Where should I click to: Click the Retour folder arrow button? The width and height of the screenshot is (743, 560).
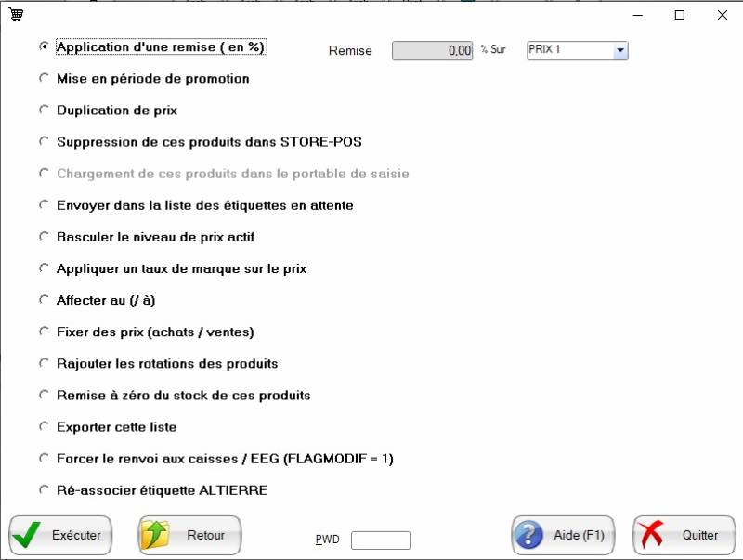point(189,535)
